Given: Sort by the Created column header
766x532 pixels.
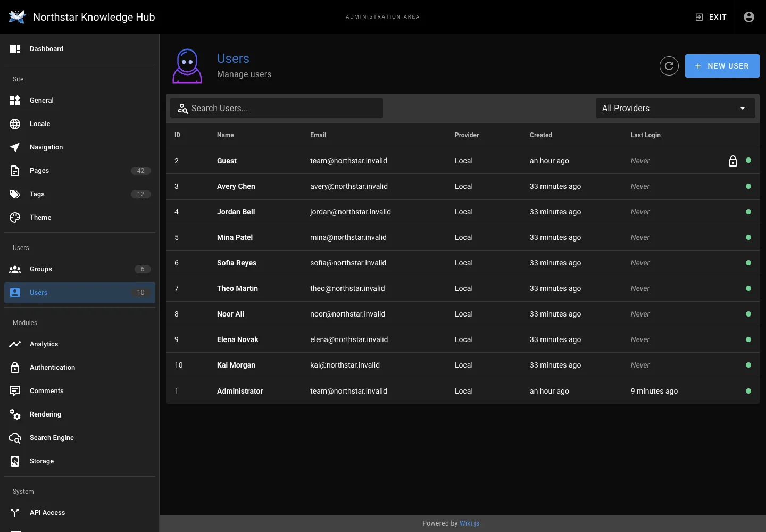Looking at the screenshot, I should 541,135.
